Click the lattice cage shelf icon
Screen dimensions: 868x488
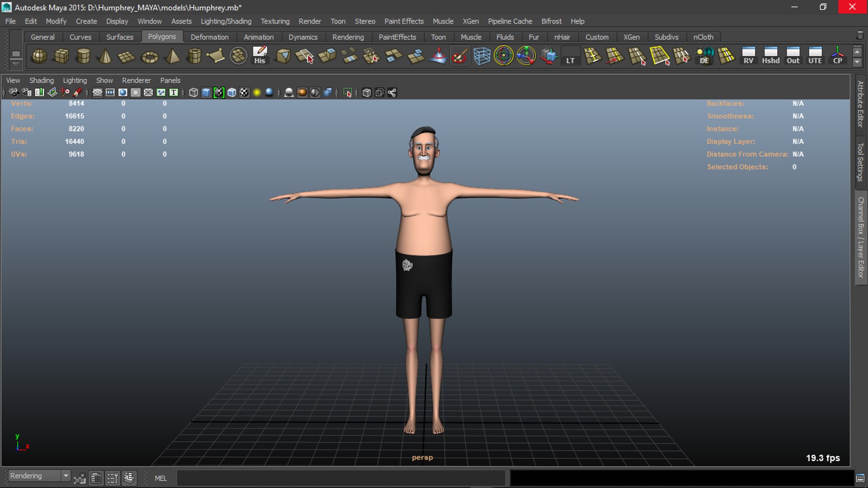tap(482, 56)
